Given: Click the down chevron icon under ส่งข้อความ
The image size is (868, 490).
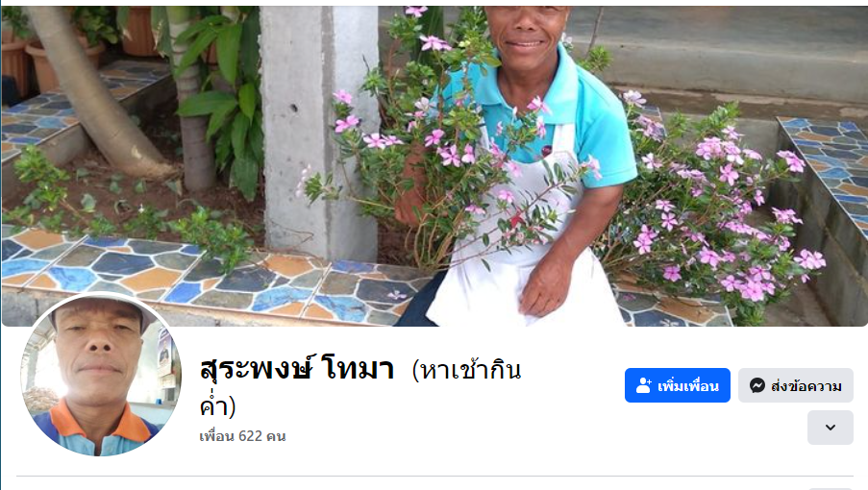Looking at the screenshot, I should 831,428.
